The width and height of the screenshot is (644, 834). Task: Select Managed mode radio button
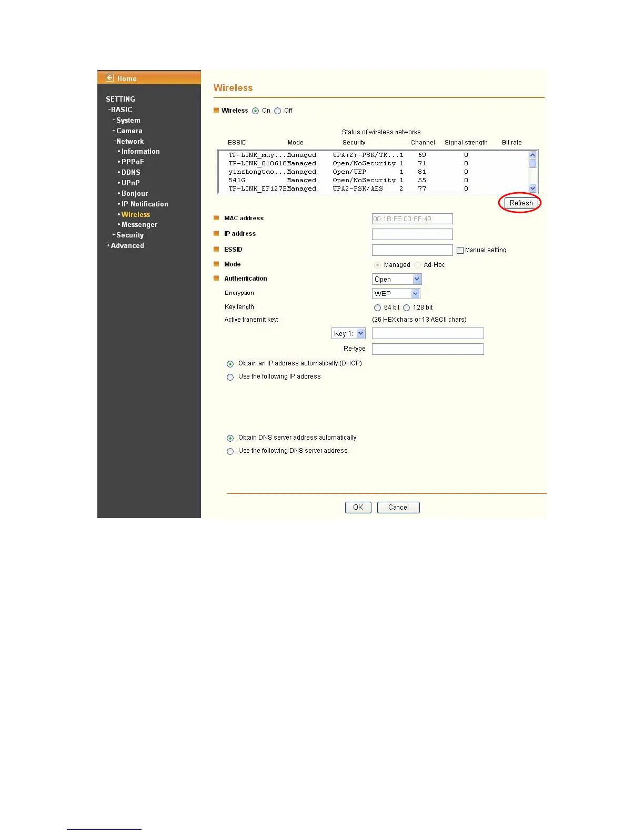pos(377,265)
